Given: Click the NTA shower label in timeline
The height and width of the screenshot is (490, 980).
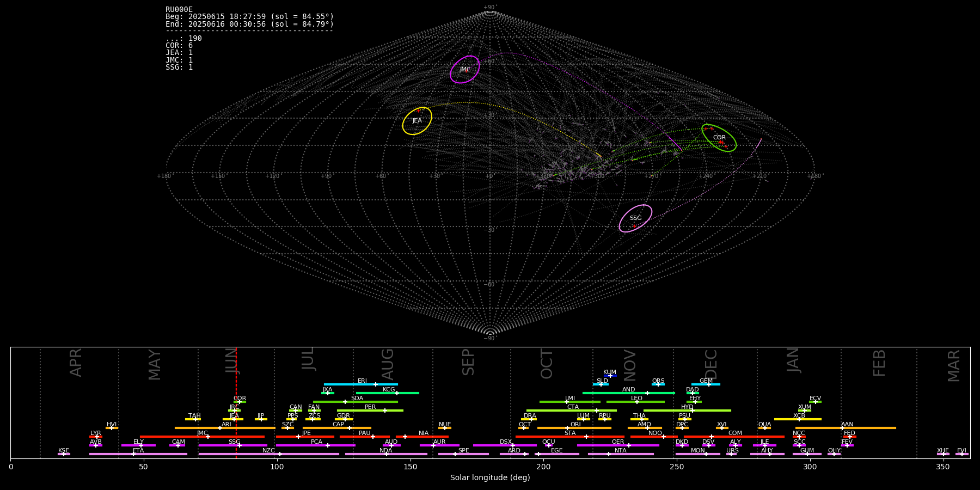Looking at the screenshot, I should pyautogui.click(x=621, y=451).
